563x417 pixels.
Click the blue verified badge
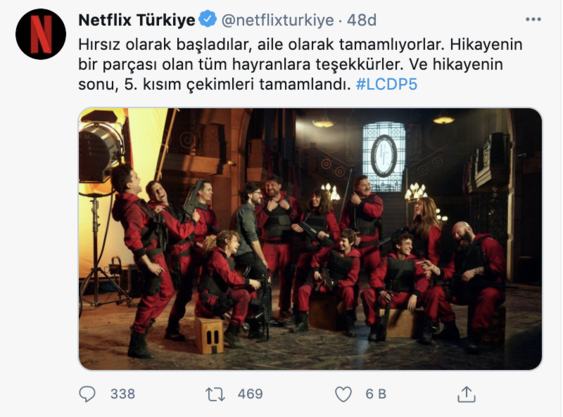click(x=208, y=19)
